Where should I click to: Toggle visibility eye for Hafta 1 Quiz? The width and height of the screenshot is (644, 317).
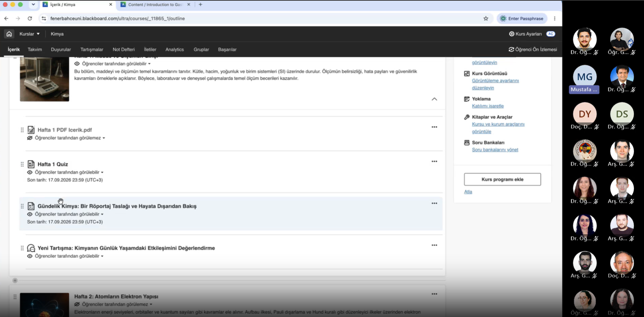coord(30,173)
